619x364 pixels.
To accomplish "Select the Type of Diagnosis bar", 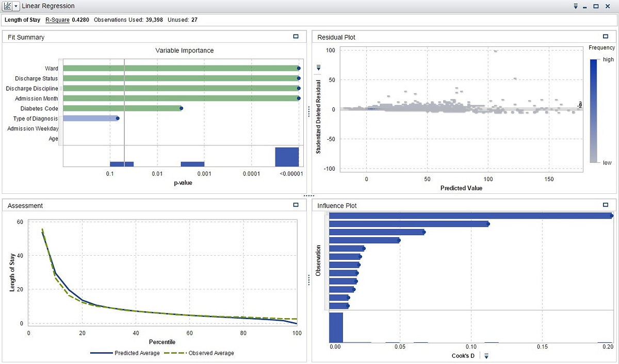I will (x=91, y=118).
